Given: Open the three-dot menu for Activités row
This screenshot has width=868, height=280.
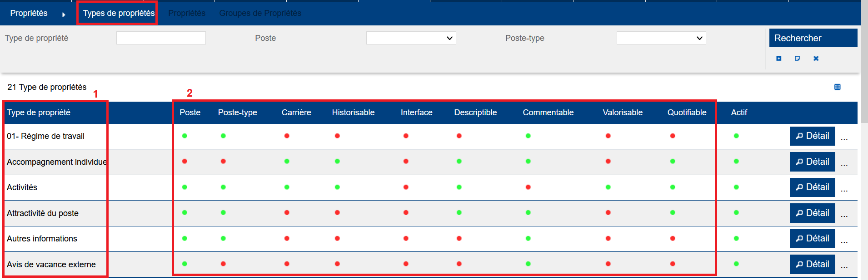Looking at the screenshot, I should pos(844,189).
